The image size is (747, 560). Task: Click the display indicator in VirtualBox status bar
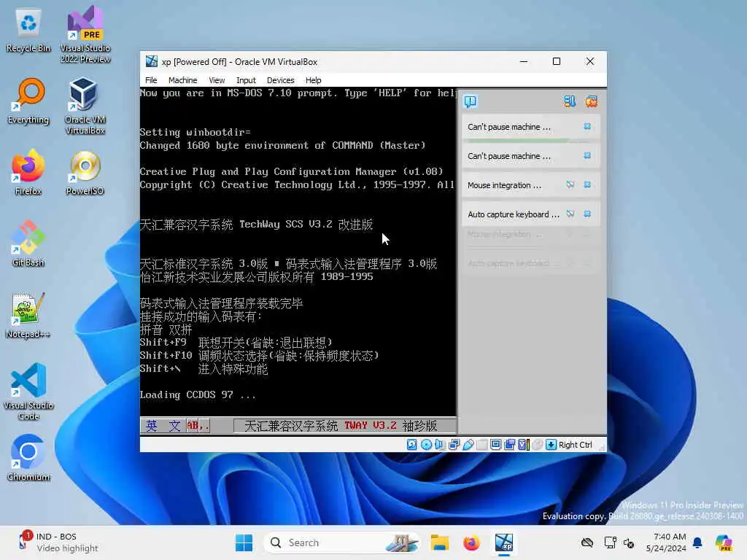point(495,445)
